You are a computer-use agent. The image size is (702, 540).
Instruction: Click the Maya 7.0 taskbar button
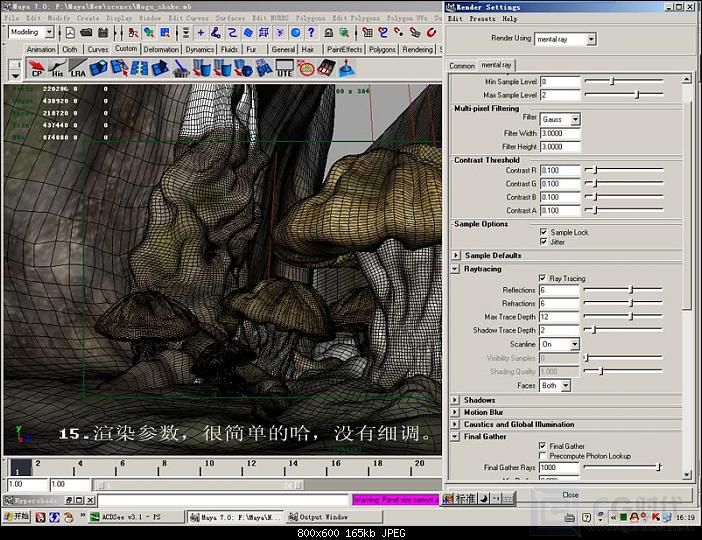pyautogui.click(x=235, y=517)
